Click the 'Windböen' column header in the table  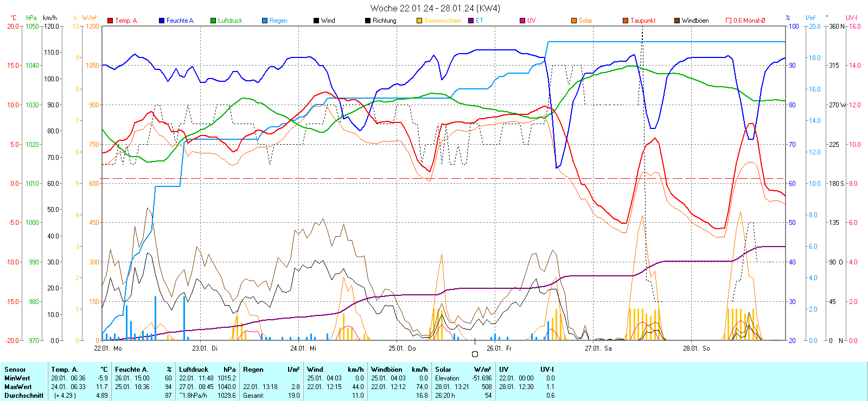tap(387, 370)
